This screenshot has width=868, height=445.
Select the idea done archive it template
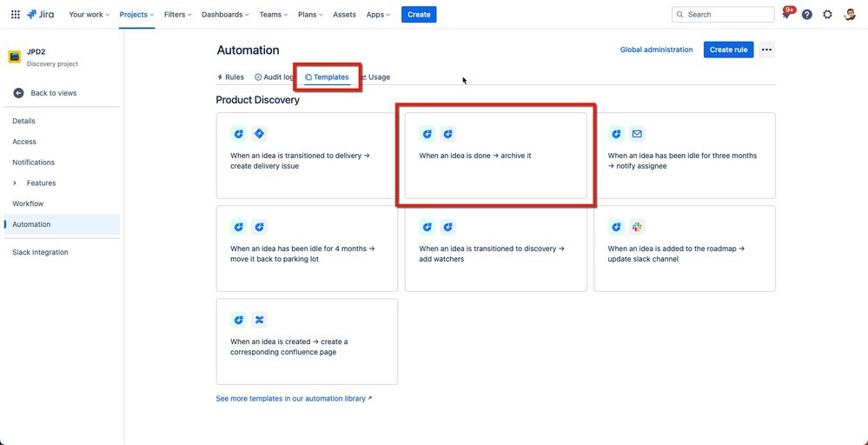coord(495,156)
